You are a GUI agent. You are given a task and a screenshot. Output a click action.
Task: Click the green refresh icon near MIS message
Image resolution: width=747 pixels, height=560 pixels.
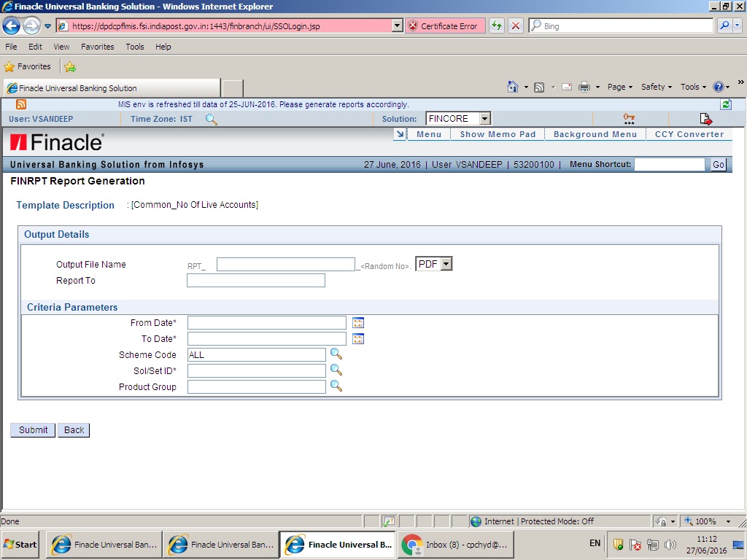[x=725, y=104]
